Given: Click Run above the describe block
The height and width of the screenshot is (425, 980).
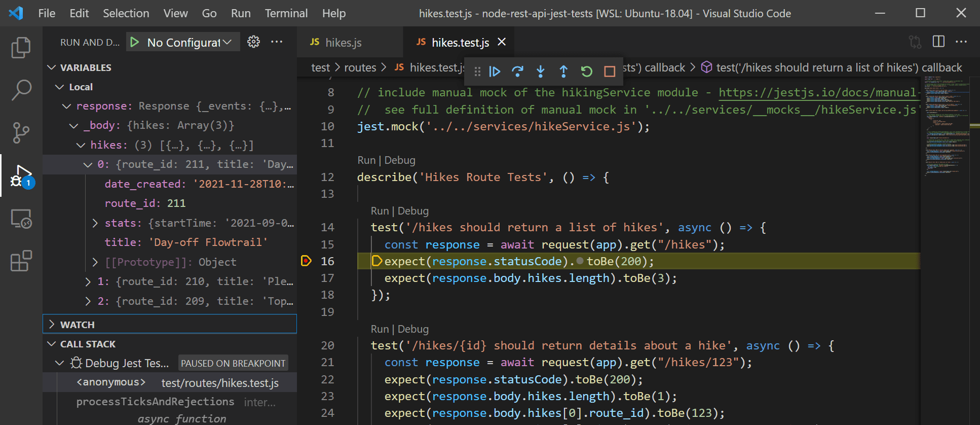Looking at the screenshot, I should (366, 160).
